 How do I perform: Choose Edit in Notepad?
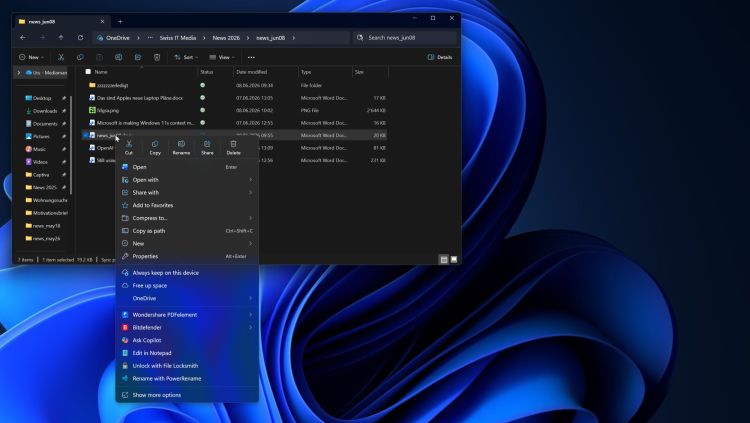tap(187, 353)
